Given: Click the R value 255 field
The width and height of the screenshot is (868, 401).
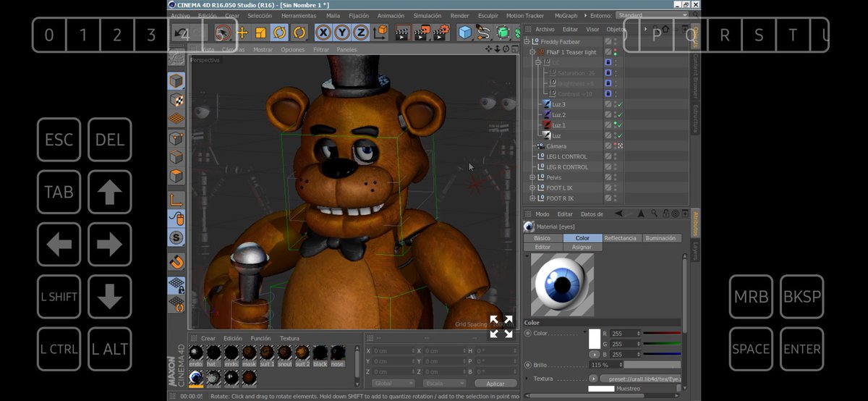Looking at the screenshot, I should tap(625, 334).
